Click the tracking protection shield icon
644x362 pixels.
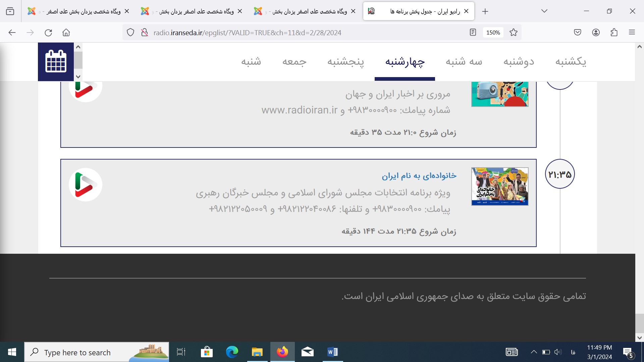(130, 33)
